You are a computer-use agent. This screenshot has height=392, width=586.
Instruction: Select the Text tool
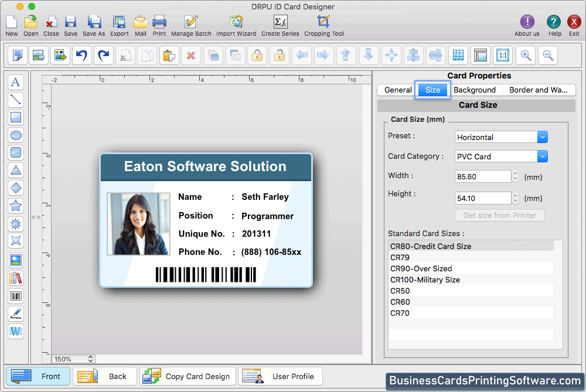(x=16, y=82)
